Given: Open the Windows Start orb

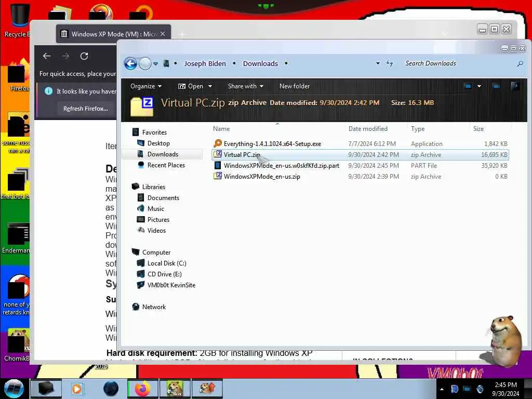Looking at the screenshot, I should 14,389.
